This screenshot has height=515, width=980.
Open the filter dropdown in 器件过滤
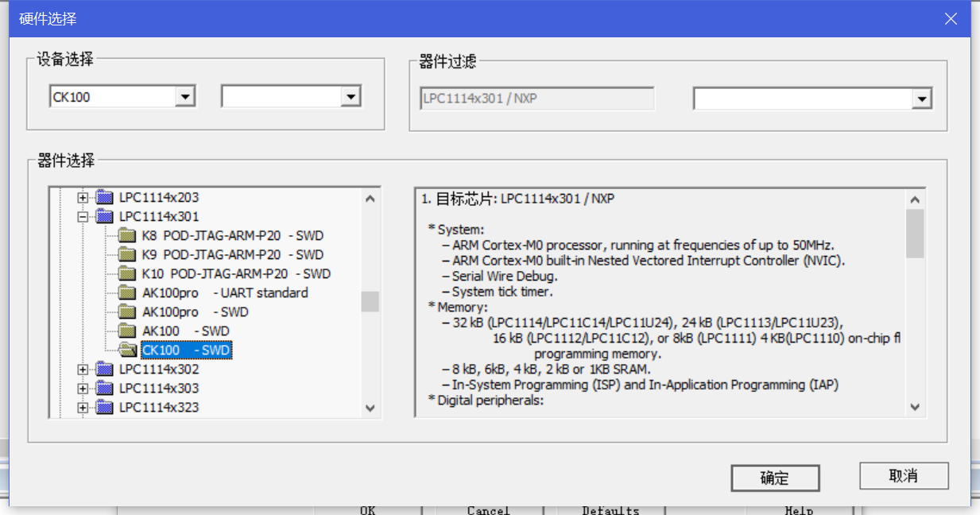921,98
